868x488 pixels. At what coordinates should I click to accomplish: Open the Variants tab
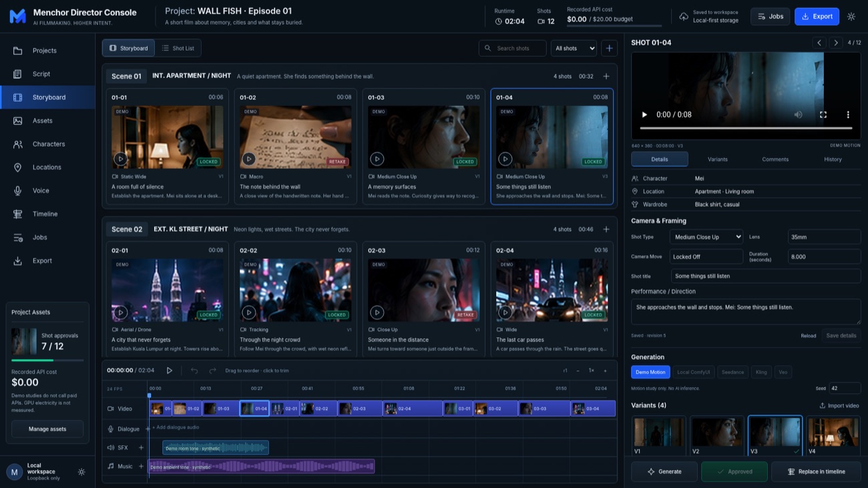click(x=718, y=159)
